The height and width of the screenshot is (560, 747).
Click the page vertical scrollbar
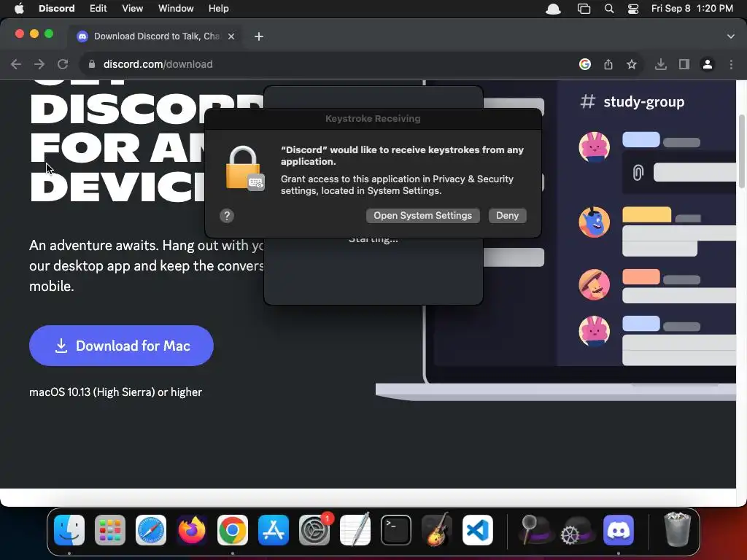(741, 151)
